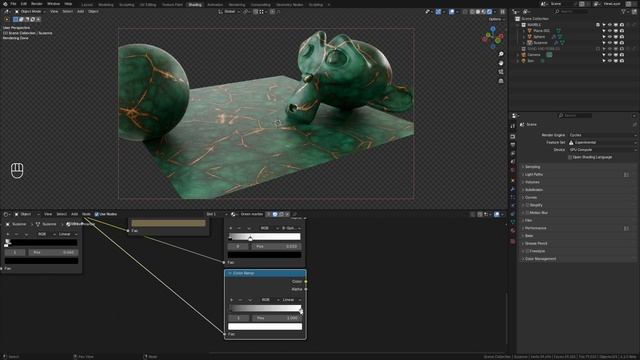
Task: Toggle Camera render visibility camera icon in outliner
Action: click(622, 55)
